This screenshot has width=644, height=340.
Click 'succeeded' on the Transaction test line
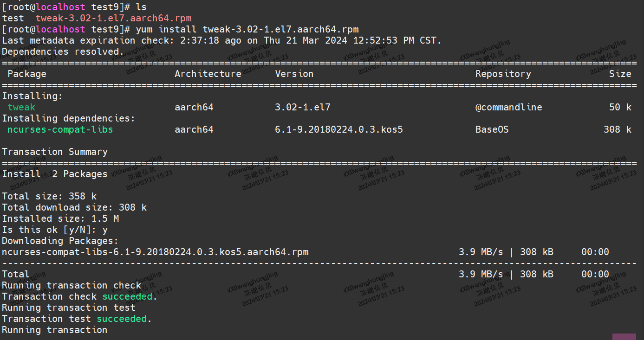[x=122, y=319]
